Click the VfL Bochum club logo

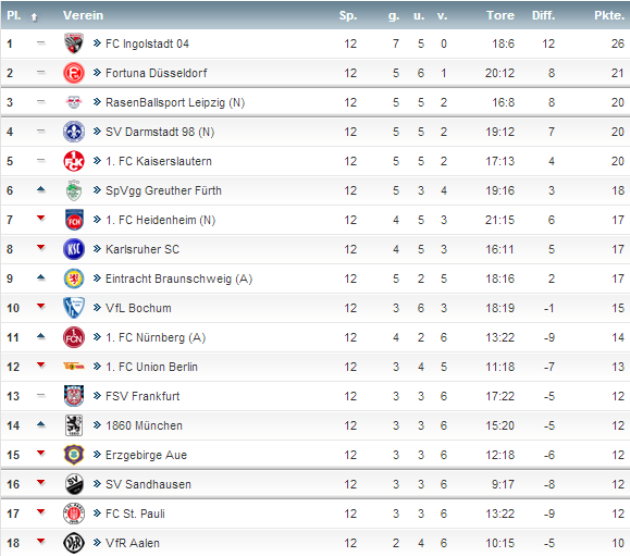(73, 308)
